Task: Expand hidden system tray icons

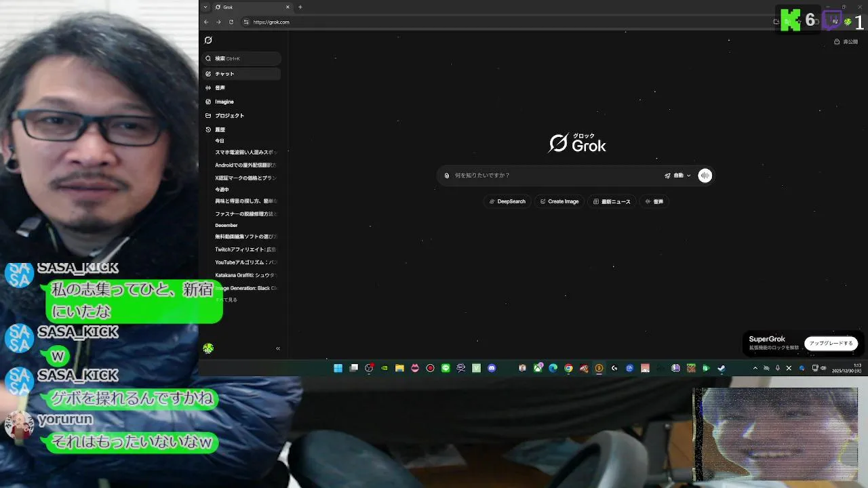Action: tap(755, 368)
